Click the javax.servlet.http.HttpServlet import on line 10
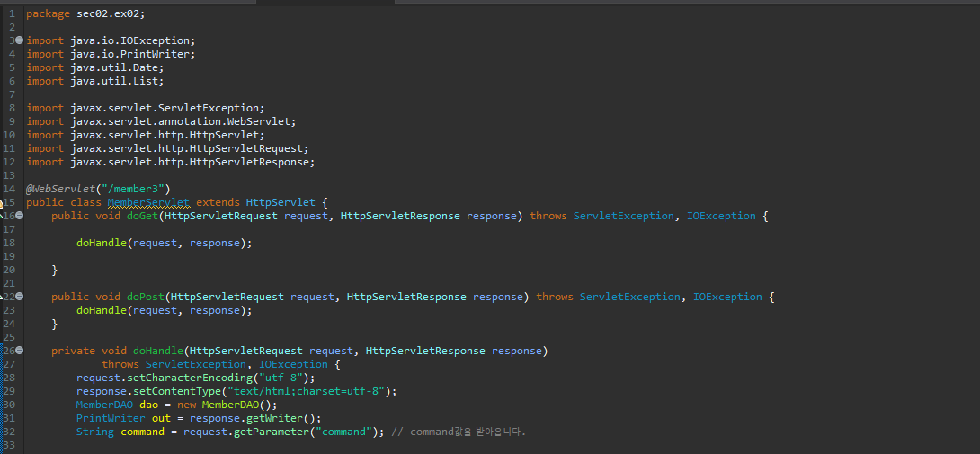This screenshot has width=980, height=454. click(x=165, y=135)
